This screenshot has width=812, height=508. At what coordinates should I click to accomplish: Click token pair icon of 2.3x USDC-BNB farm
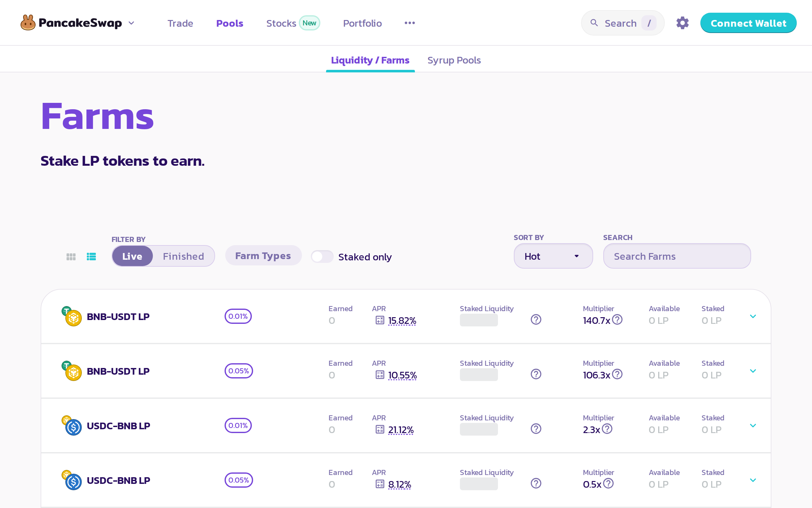pos(71,425)
